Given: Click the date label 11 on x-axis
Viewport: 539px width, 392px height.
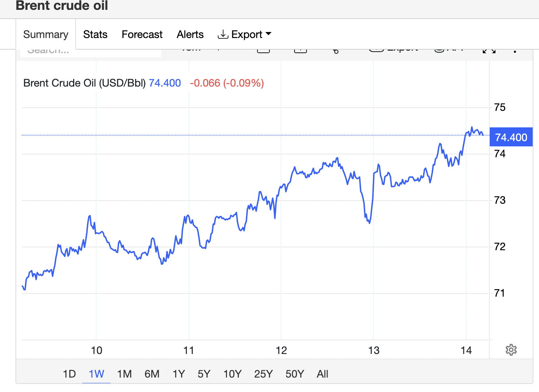Looking at the screenshot, I should pyautogui.click(x=189, y=350).
